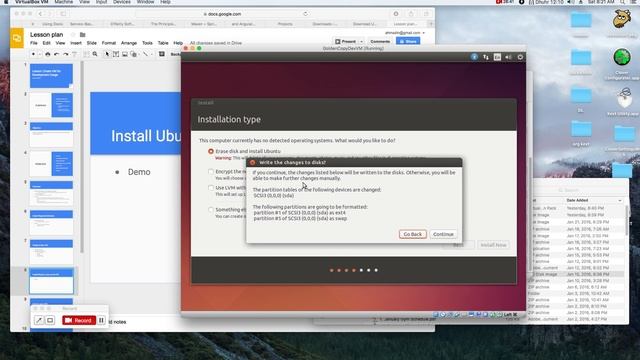Click the grayed Install Now button
The width and height of the screenshot is (640, 360).
coord(493,245)
